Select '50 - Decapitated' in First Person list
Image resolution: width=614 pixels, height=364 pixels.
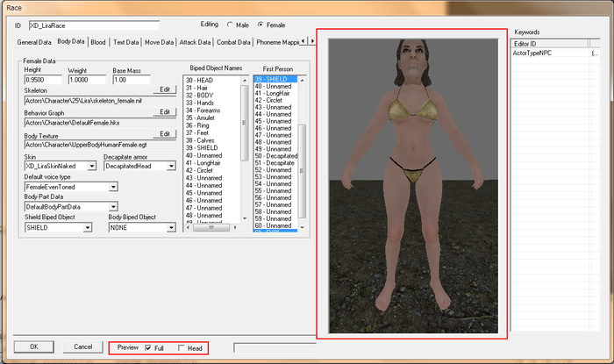pyautogui.click(x=276, y=156)
